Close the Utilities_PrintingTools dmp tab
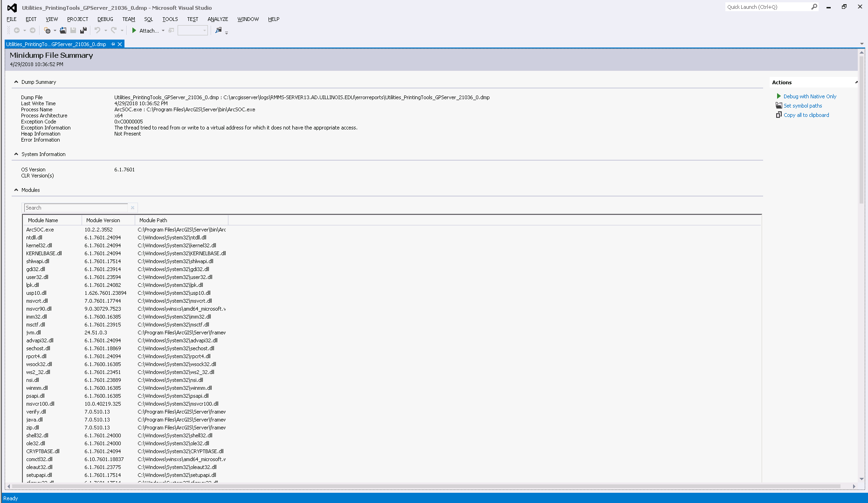Viewport: 868px width, 503px height. [120, 44]
